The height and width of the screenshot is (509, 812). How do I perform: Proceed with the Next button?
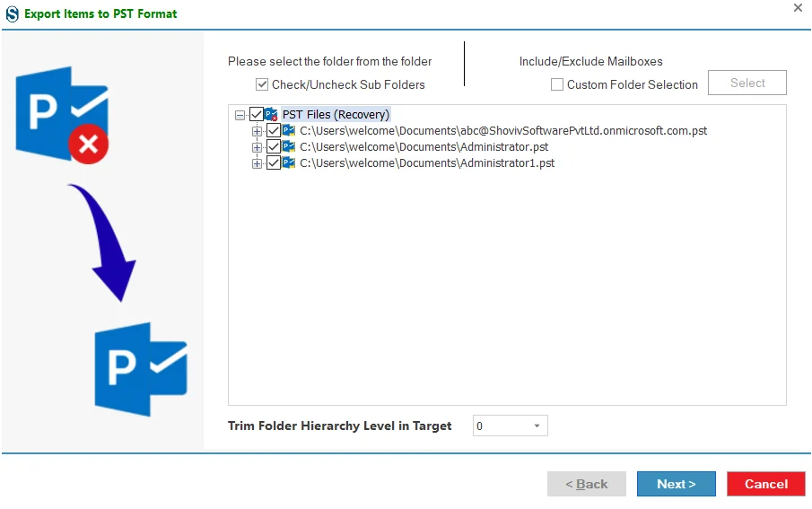pyautogui.click(x=677, y=484)
